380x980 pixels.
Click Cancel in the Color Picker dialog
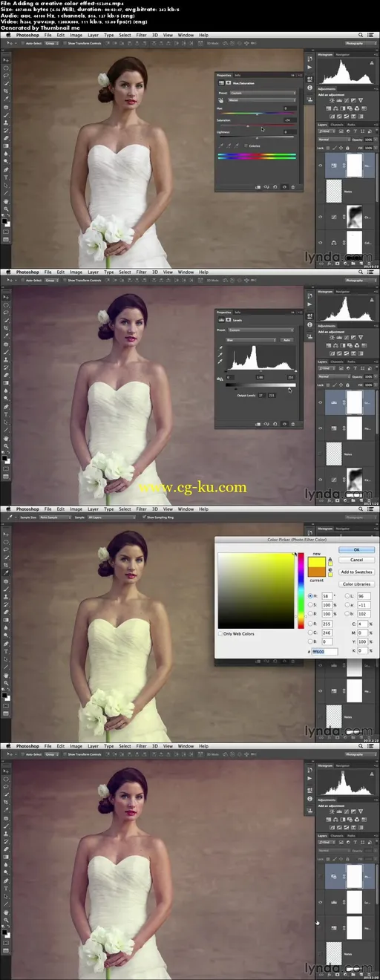pos(356,560)
